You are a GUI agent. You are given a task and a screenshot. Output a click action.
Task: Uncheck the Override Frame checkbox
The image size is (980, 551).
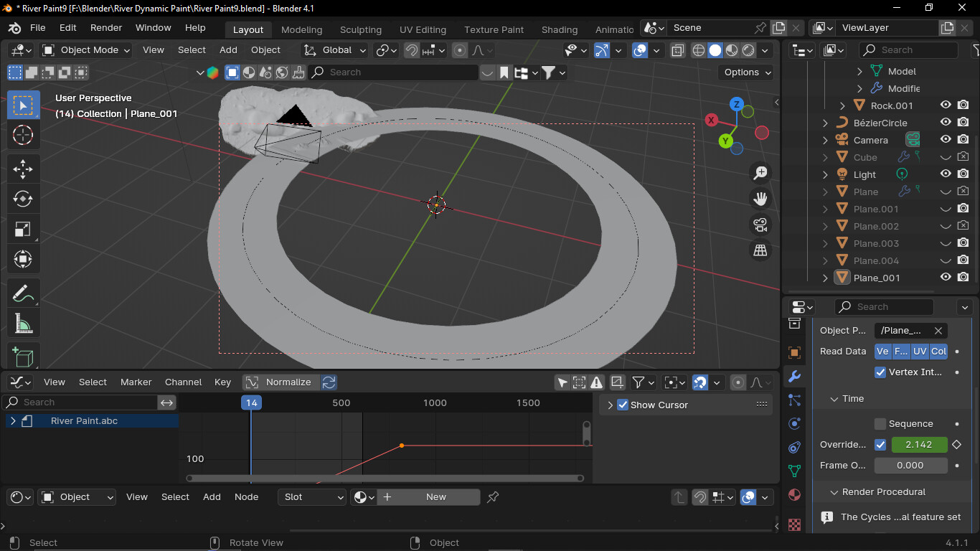pos(880,445)
